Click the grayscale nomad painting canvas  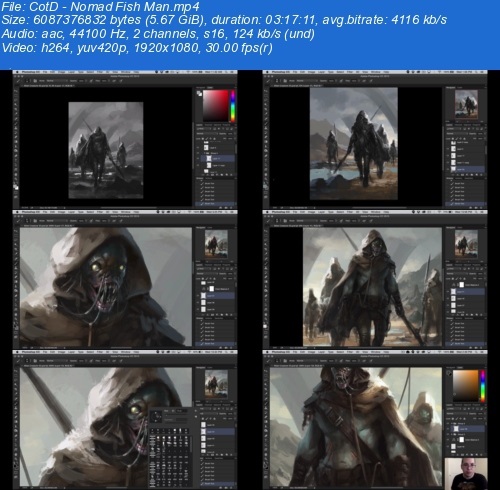(x=106, y=150)
